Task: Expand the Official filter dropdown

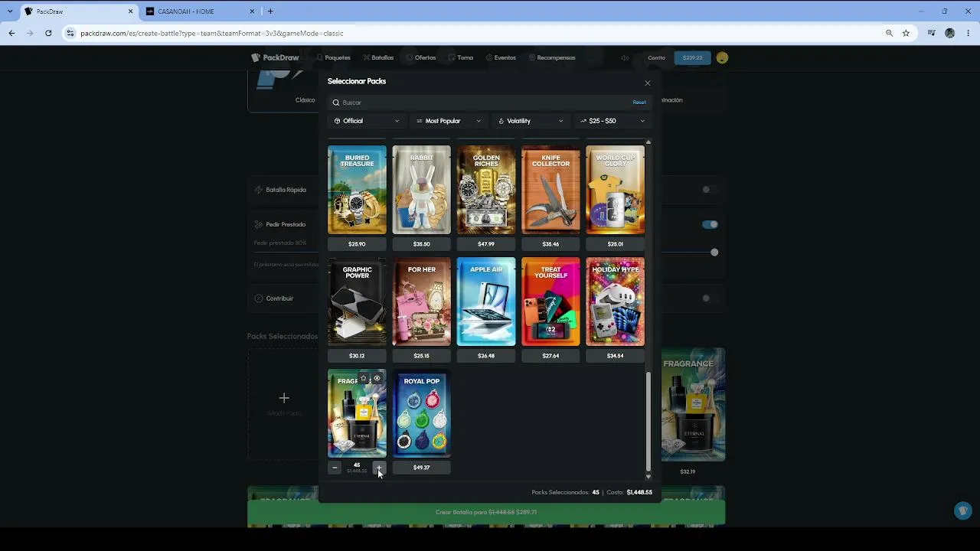Action: coord(367,121)
